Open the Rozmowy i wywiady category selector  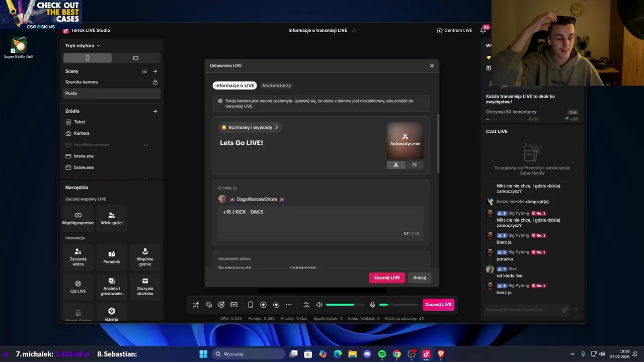pyautogui.click(x=250, y=127)
